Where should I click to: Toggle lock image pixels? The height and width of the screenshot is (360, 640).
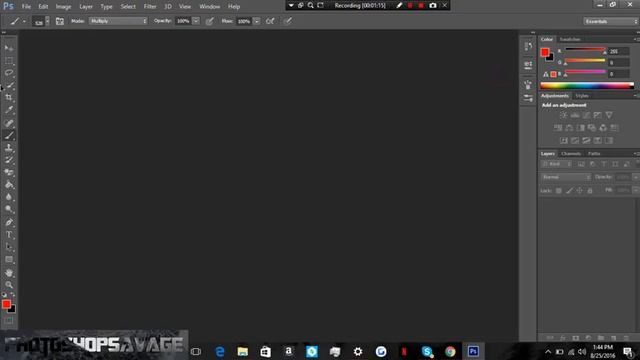point(569,191)
